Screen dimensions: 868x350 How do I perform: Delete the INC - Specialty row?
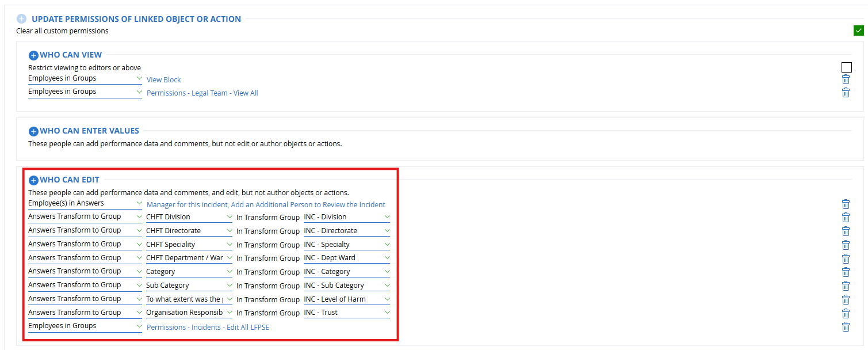click(x=846, y=245)
